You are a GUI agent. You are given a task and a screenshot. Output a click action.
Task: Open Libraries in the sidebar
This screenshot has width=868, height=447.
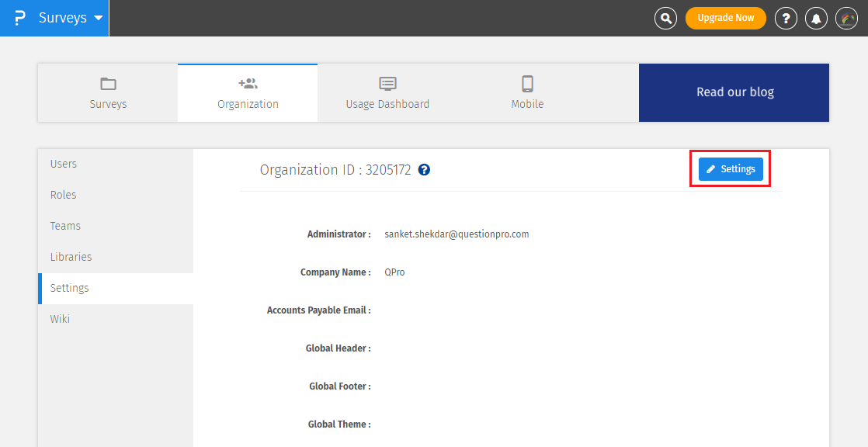(116, 257)
